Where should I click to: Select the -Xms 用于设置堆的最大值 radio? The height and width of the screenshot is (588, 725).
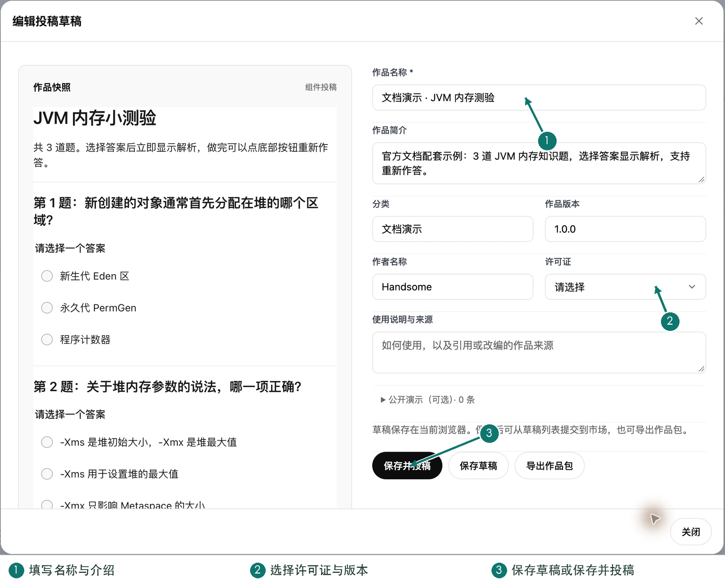click(x=47, y=474)
